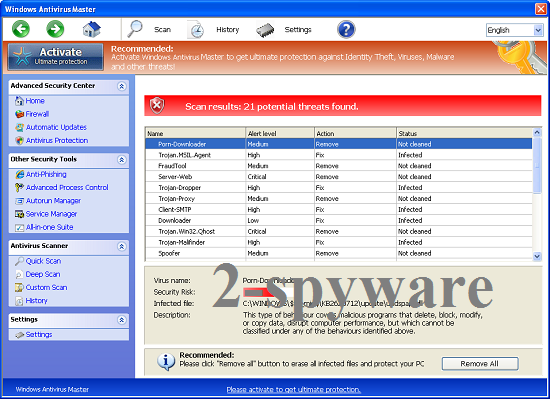550x399 pixels.
Task: Open the Autorun Manager link
Action: click(53, 201)
